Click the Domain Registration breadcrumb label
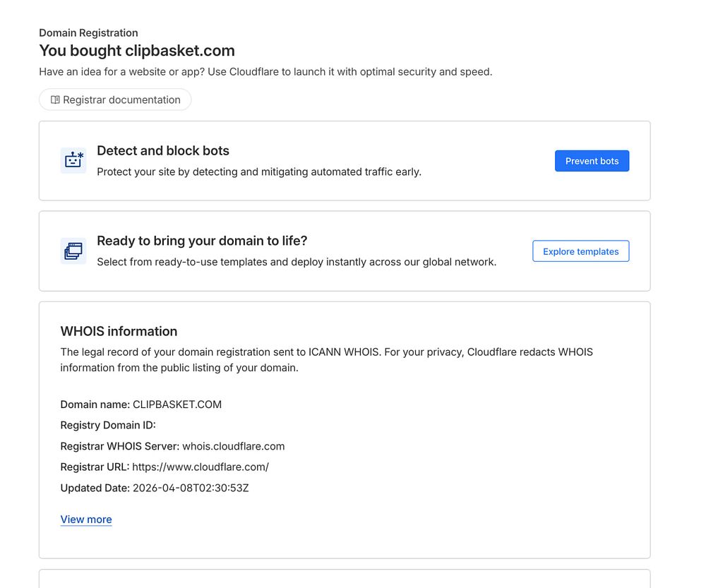Image resolution: width=706 pixels, height=588 pixels. (88, 33)
